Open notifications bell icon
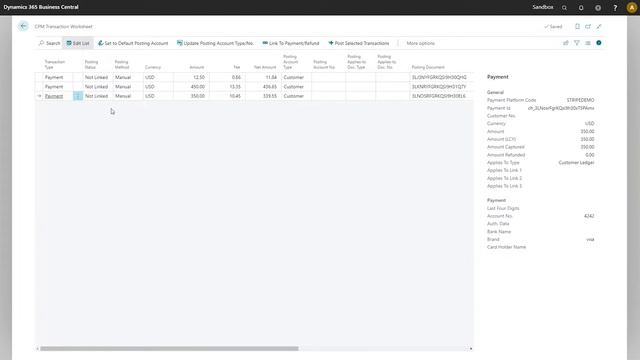The height and width of the screenshot is (360, 640). click(x=581, y=8)
